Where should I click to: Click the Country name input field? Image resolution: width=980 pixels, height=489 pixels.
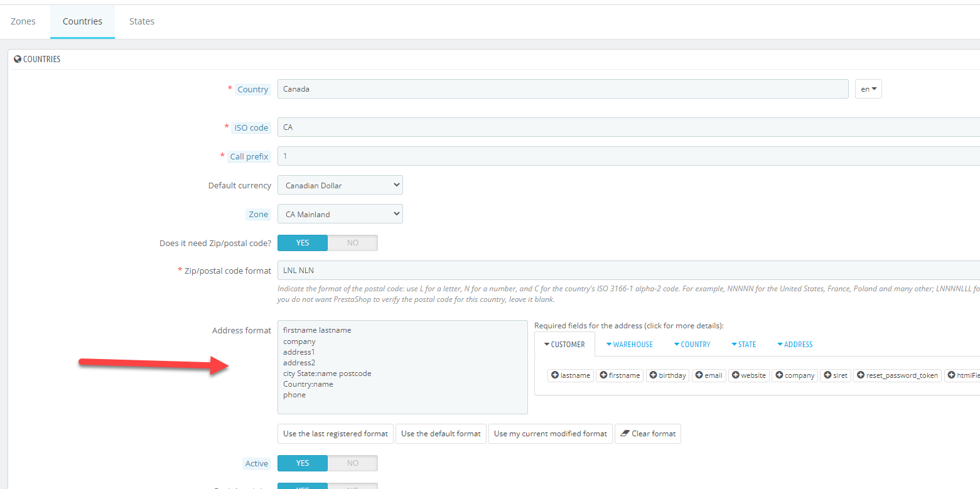tap(563, 89)
